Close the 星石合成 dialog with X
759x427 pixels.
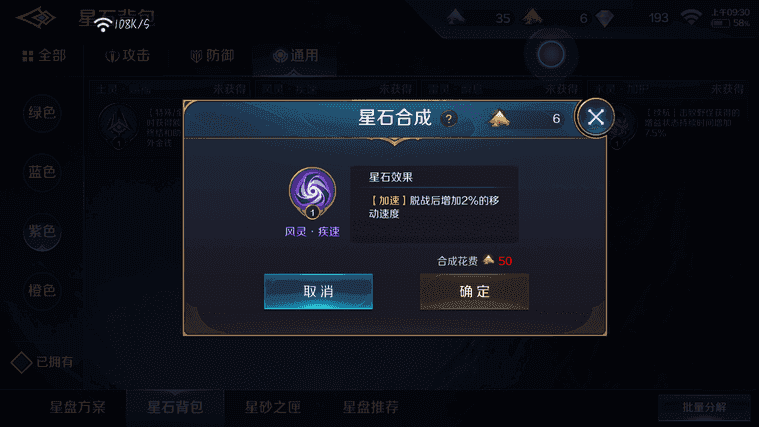(x=595, y=117)
